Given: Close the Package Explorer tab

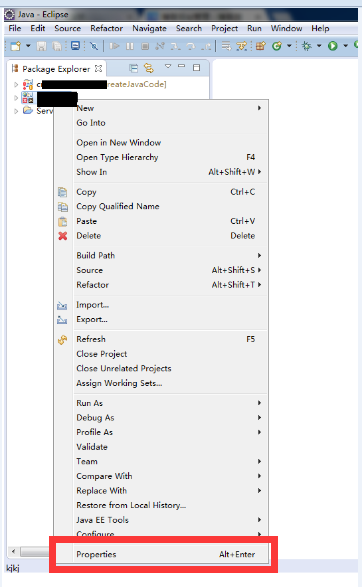Looking at the screenshot, I should (x=98, y=69).
